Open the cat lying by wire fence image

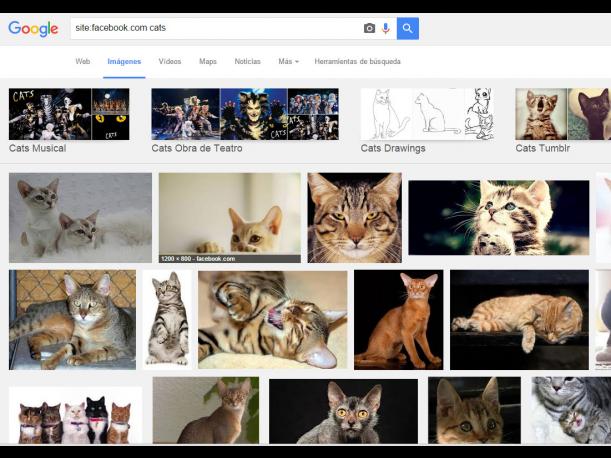tap(72, 320)
